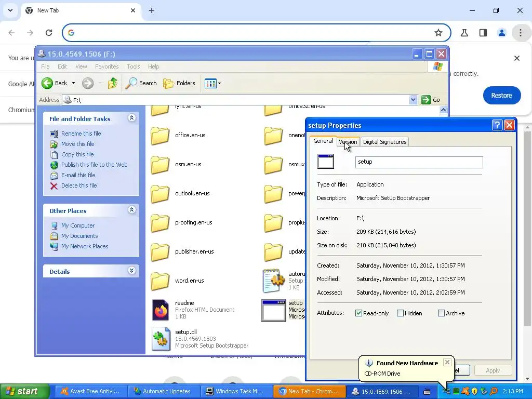Click Publish this file to the Web
Screen dimensions: 532x399
coord(95,165)
